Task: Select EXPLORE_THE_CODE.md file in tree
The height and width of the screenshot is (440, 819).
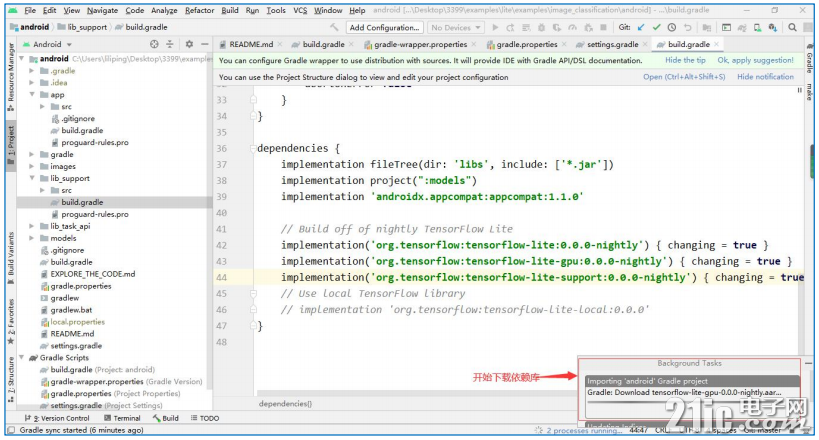Action: coord(92,274)
